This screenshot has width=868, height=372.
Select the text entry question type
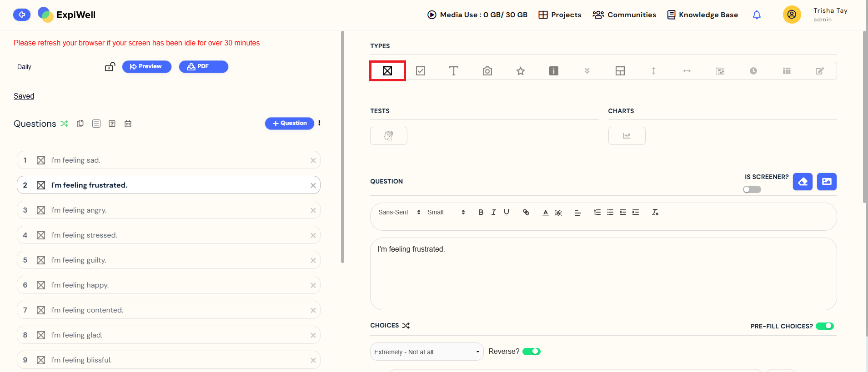[453, 71]
